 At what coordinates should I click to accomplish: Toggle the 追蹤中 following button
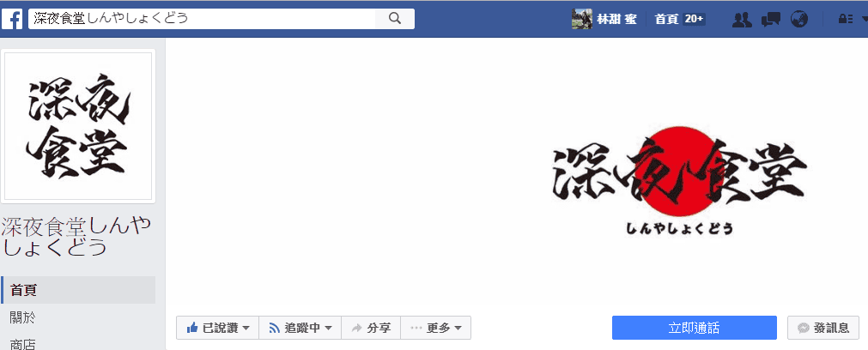pyautogui.click(x=300, y=328)
